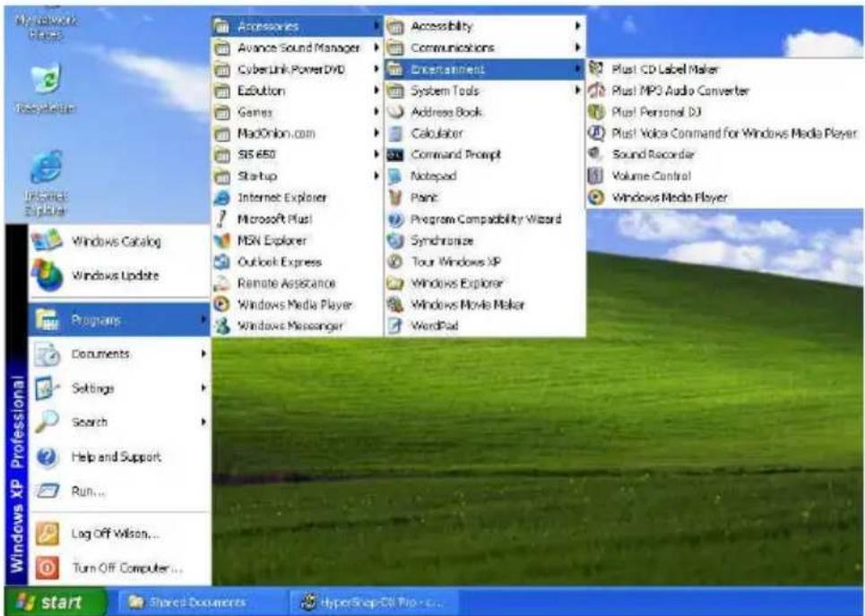
Task: Launch the Notepad icon
Action: tap(395, 176)
